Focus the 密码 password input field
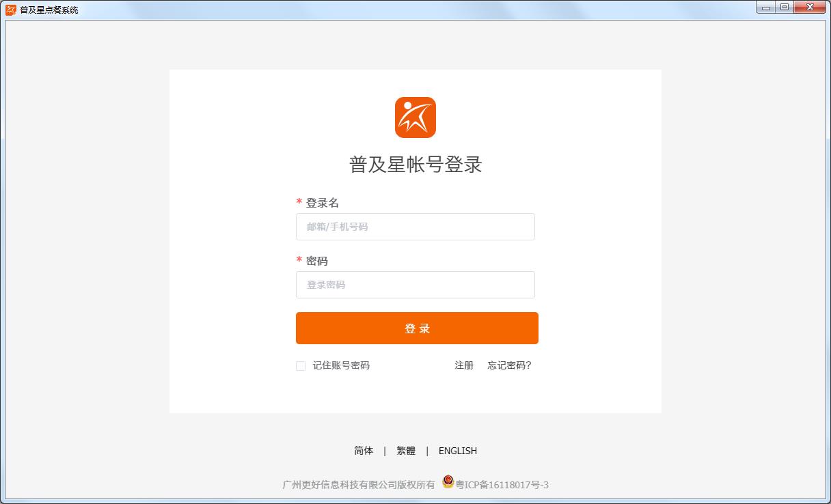Image resolution: width=831 pixels, height=504 pixels. [x=415, y=285]
